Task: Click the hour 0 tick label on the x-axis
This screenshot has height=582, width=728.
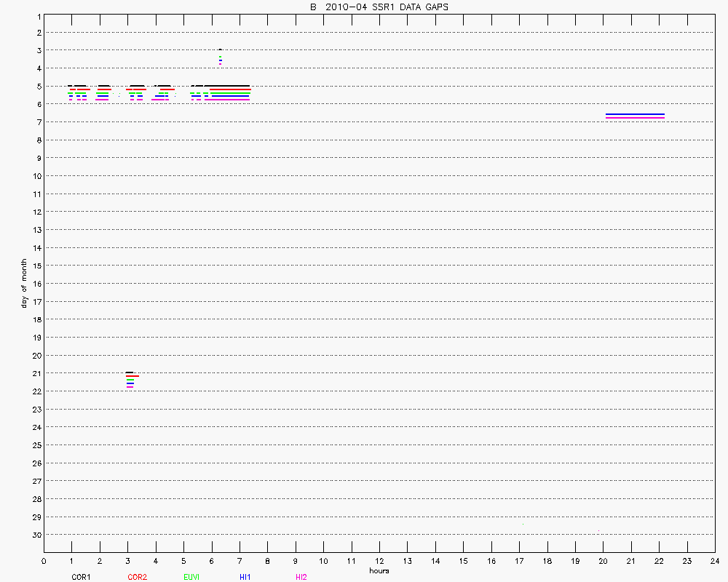Action: pyautogui.click(x=44, y=561)
